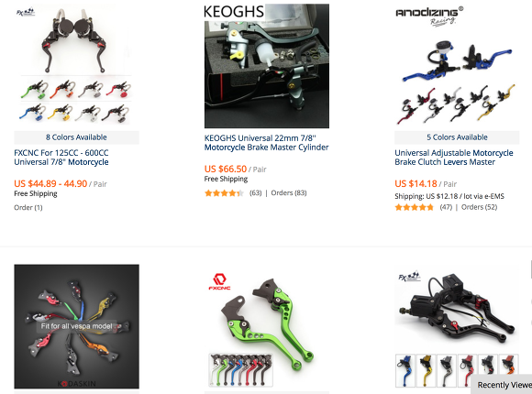Screen dimensions: 532x394
Task: View the 63 reviews for KEOGHS cylinder
Action: (x=256, y=193)
